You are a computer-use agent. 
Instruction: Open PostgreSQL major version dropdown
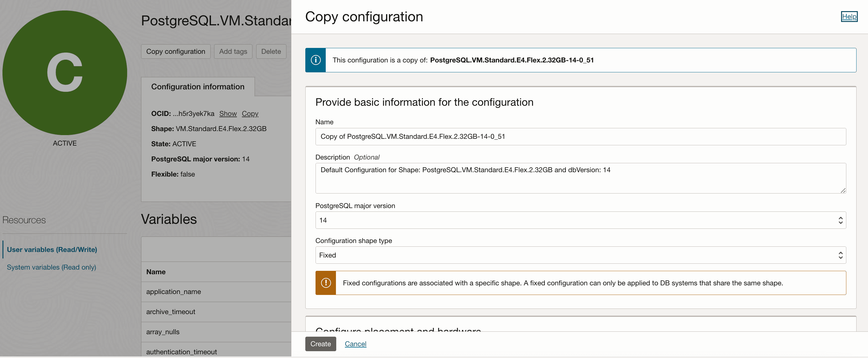(x=573, y=220)
